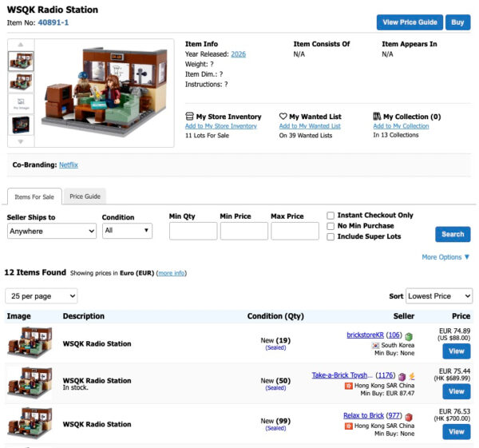Switch to the Price Guide tab
Image resolution: width=479 pixels, height=448 pixels.
(x=85, y=196)
